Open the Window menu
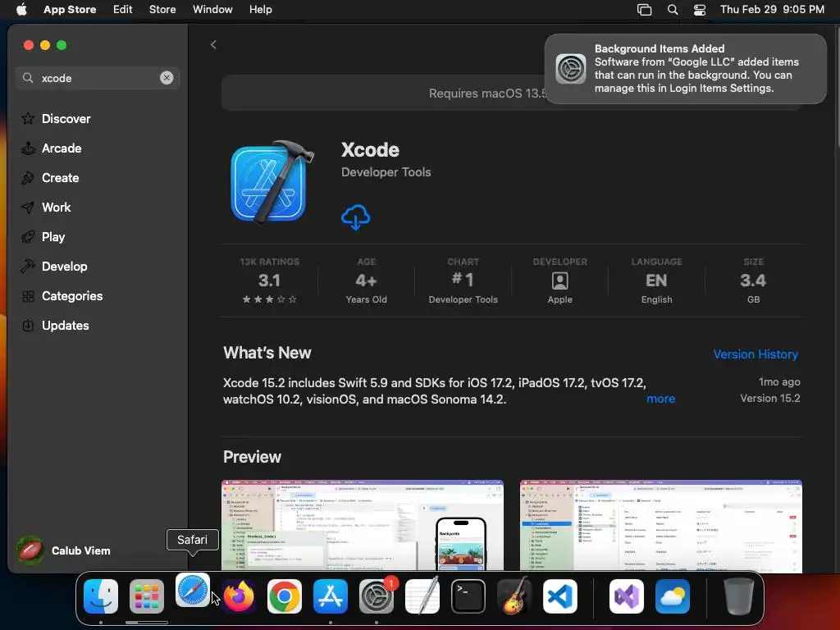 coord(212,10)
